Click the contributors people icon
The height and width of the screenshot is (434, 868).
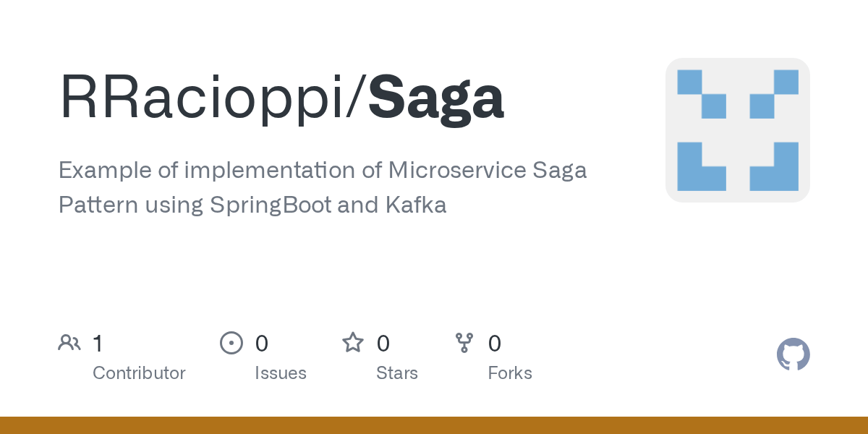tap(69, 343)
